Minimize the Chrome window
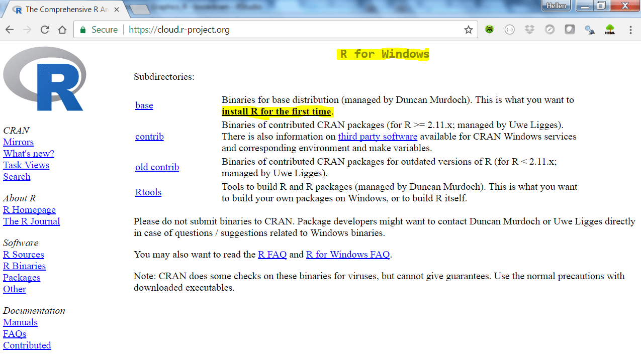The height and width of the screenshot is (364, 641). 584,6
